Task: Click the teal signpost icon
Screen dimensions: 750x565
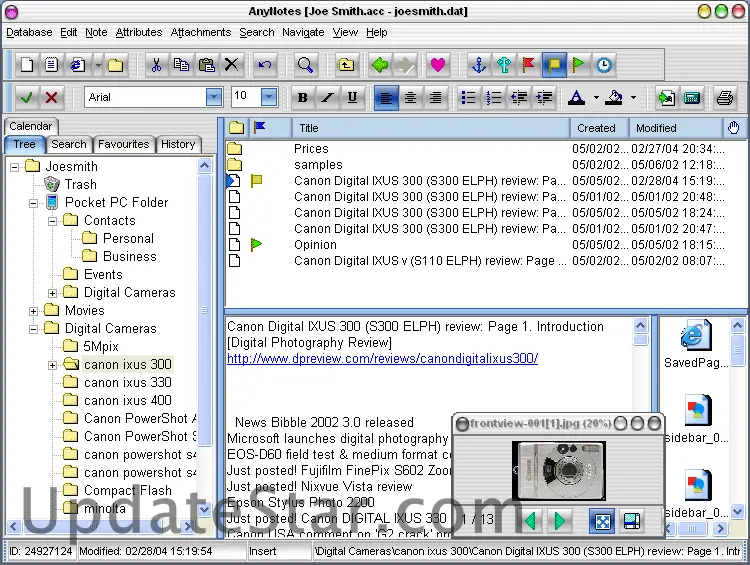Action: coord(504,65)
